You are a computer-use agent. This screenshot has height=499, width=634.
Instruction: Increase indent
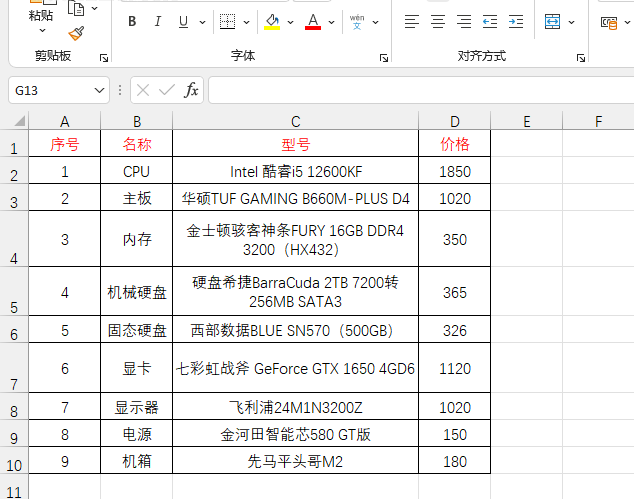(516, 21)
